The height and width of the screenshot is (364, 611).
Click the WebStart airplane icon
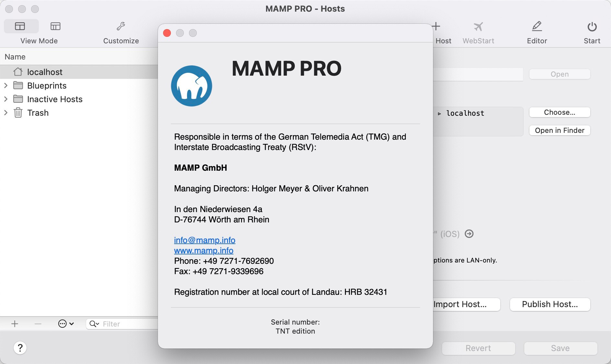click(478, 26)
